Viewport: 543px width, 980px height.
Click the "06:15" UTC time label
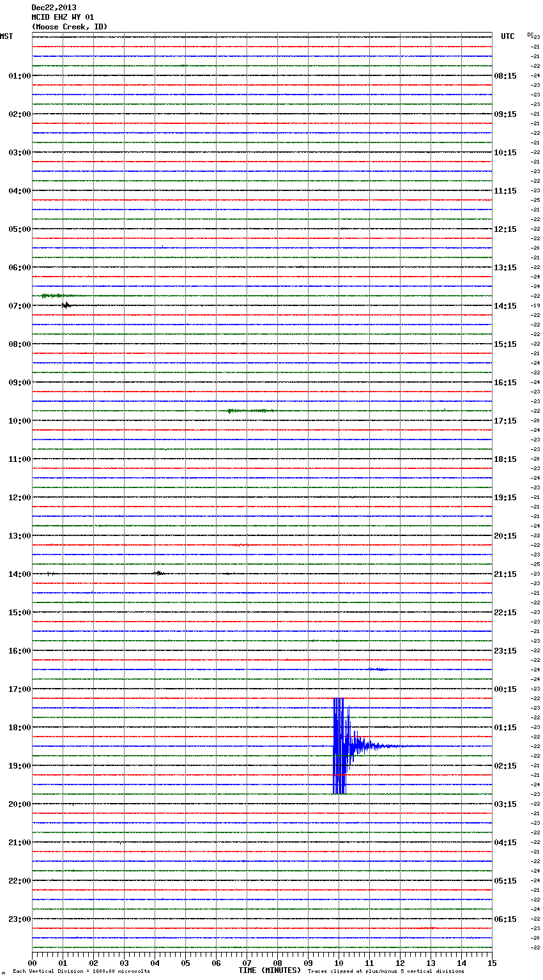pos(505,919)
